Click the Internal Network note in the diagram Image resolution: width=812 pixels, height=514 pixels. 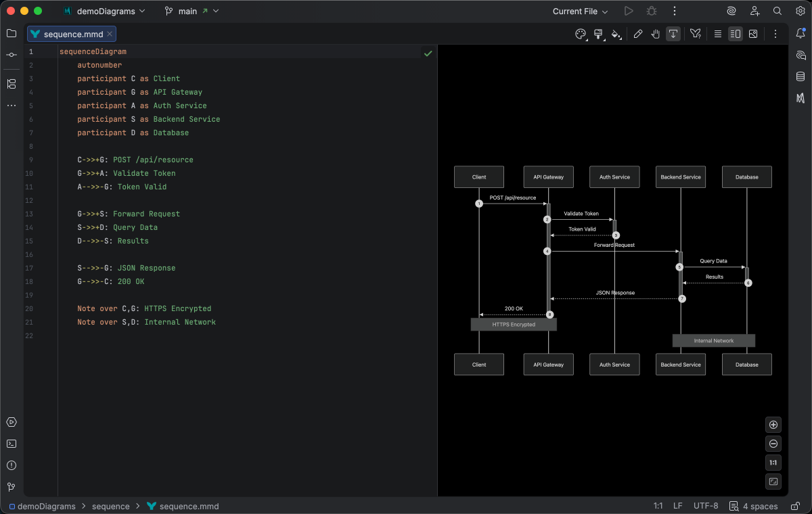click(714, 341)
